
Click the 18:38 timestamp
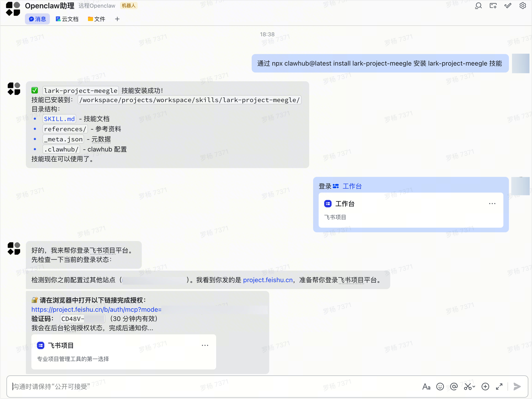(x=267, y=34)
